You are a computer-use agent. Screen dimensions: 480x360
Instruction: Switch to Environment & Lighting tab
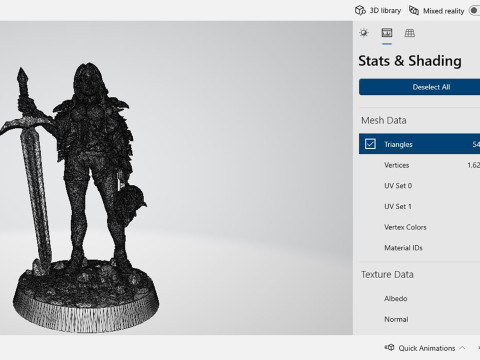coord(364,33)
